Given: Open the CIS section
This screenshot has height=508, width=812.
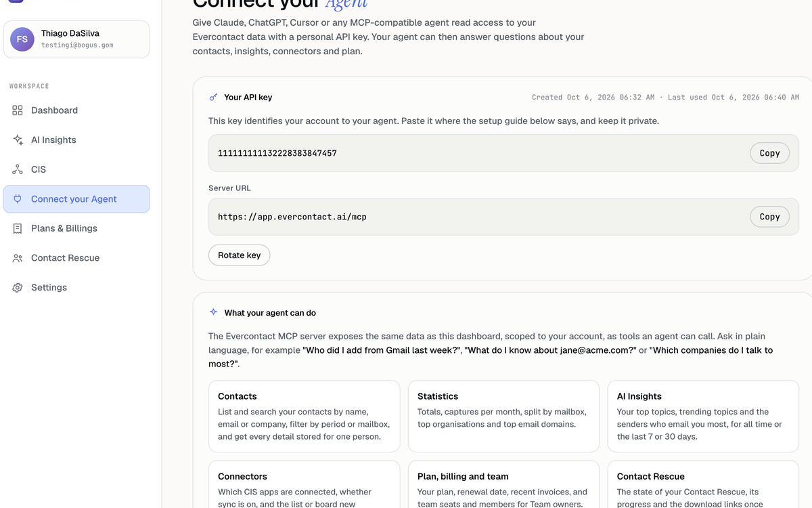Looking at the screenshot, I should click(76, 169).
